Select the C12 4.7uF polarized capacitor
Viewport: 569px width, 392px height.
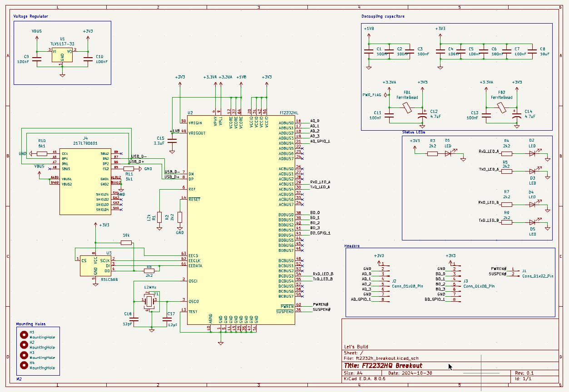coord(421,116)
